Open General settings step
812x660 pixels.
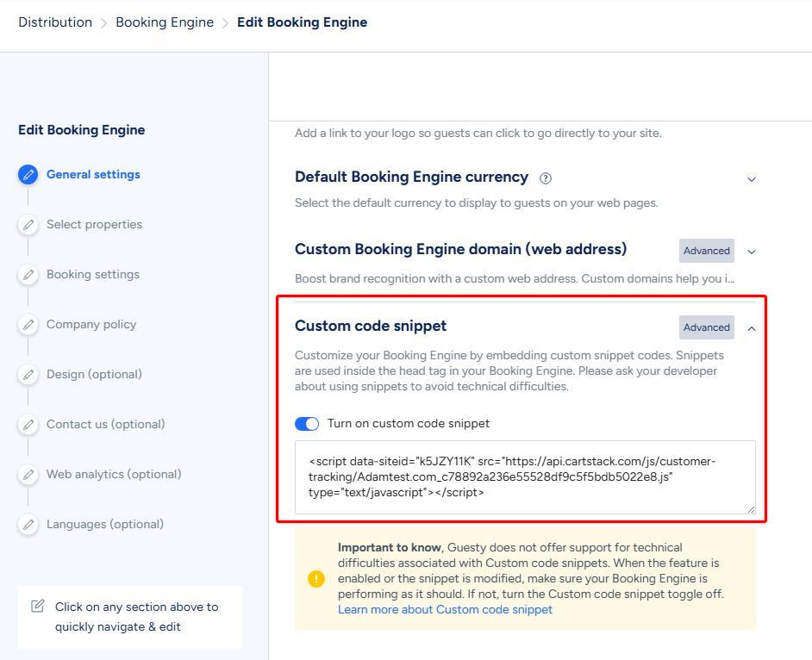click(93, 174)
